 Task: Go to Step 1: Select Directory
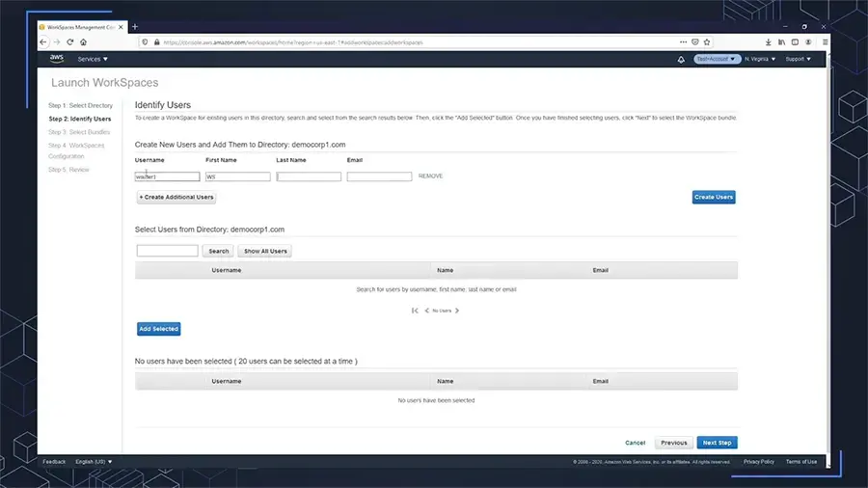pos(80,105)
